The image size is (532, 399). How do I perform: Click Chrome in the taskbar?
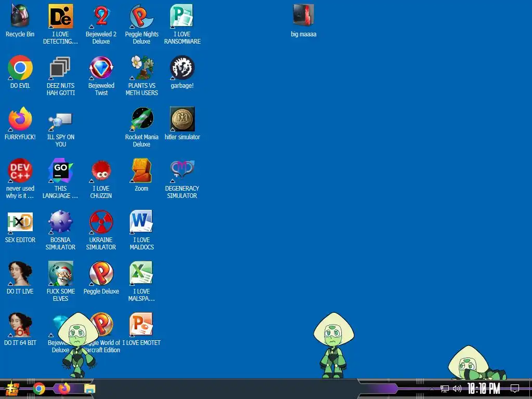pyautogui.click(x=39, y=389)
